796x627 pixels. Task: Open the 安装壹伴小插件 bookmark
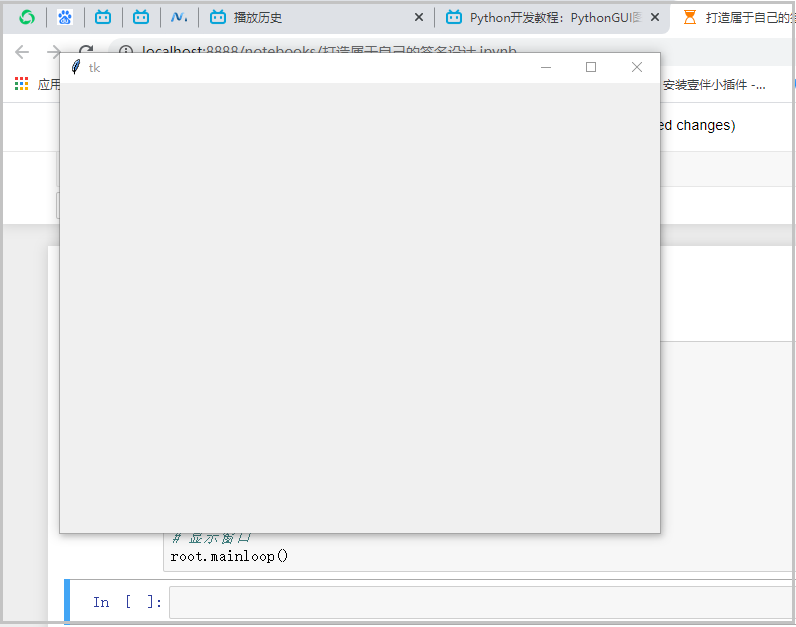[x=714, y=85]
